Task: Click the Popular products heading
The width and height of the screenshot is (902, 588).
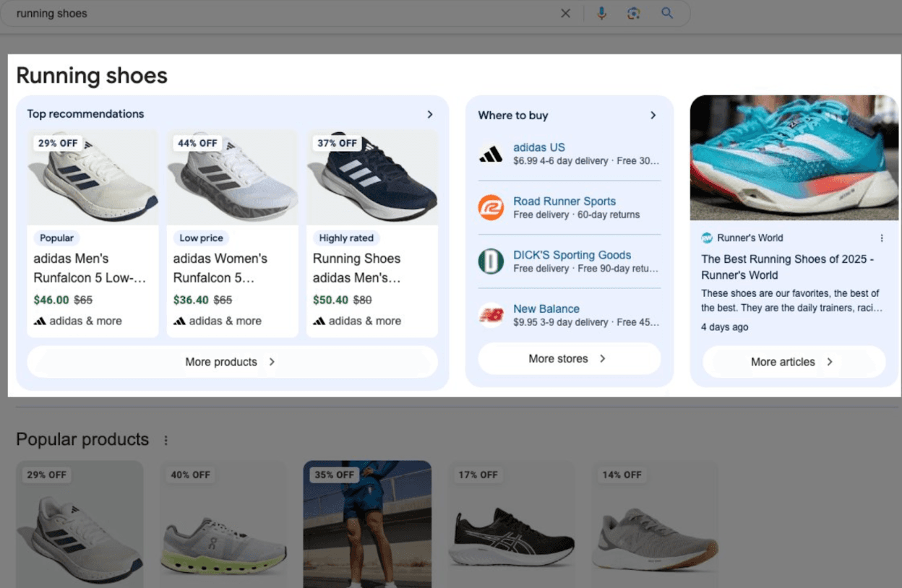Action: point(82,439)
